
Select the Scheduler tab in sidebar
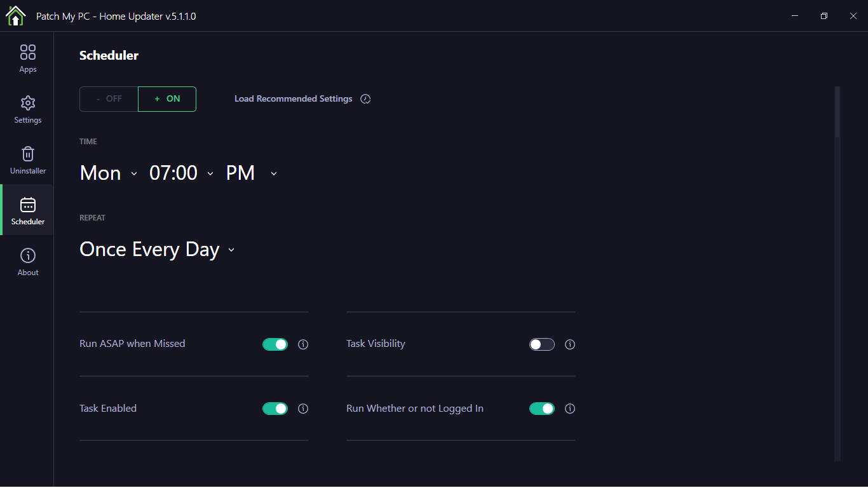click(28, 210)
